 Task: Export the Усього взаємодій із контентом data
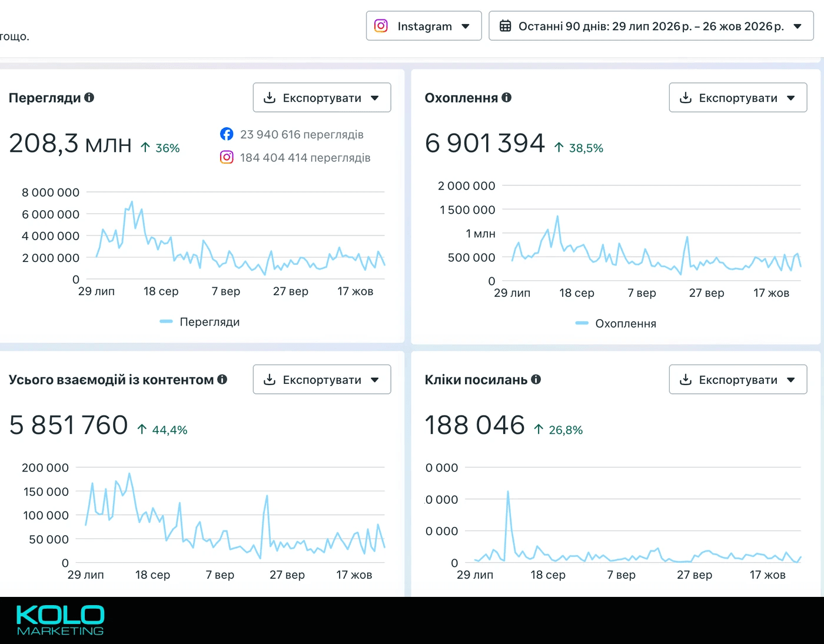322,380
